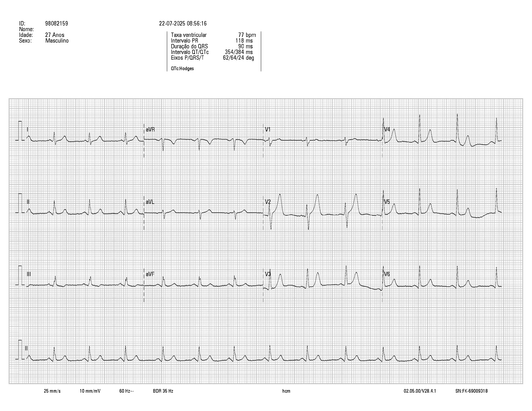The height and width of the screenshot is (411, 532).
Task: Click the lead aVL label
Action: click(x=150, y=202)
